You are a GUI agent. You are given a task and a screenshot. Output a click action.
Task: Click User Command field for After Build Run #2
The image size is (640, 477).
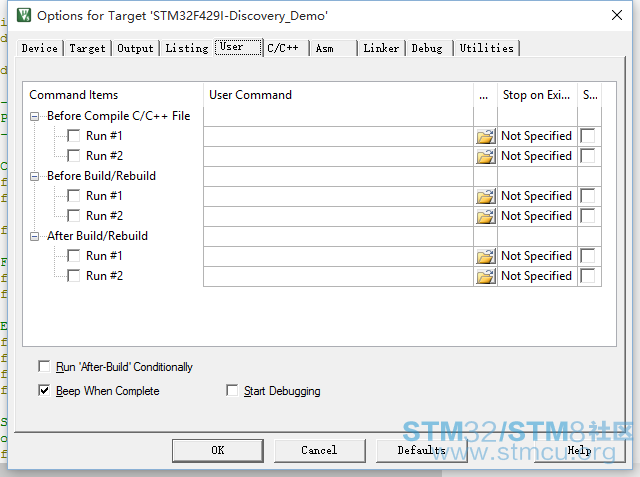point(338,276)
